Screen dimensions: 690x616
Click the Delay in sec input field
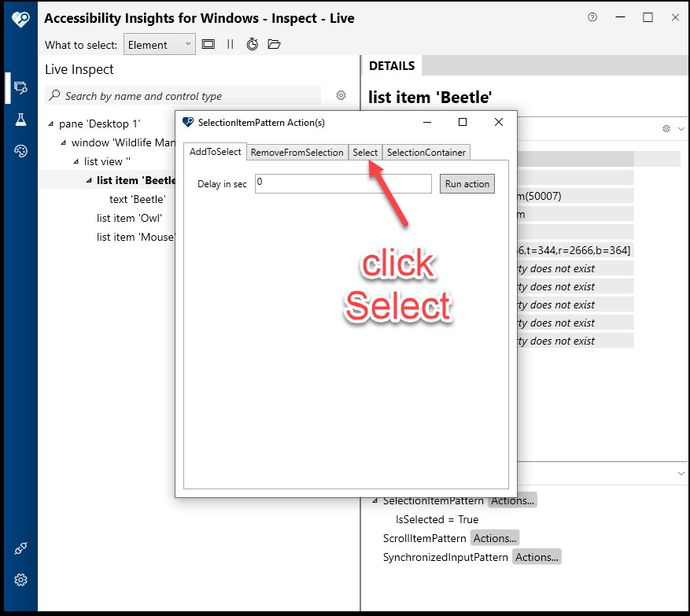[x=343, y=183]
